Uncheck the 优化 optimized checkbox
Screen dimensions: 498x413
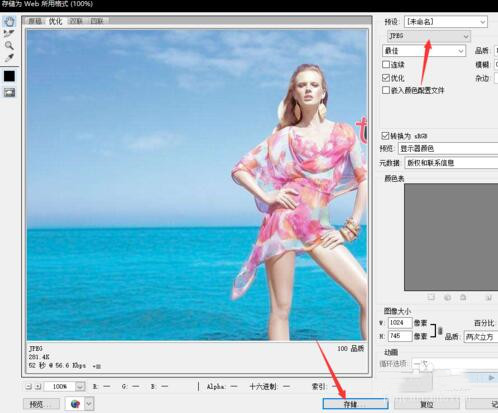pos(386,78)
